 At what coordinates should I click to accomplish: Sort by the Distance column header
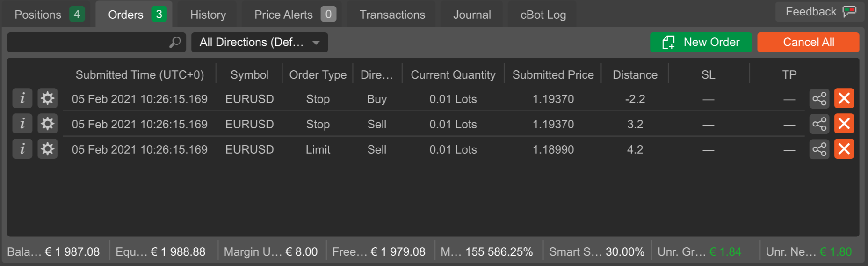635,74
